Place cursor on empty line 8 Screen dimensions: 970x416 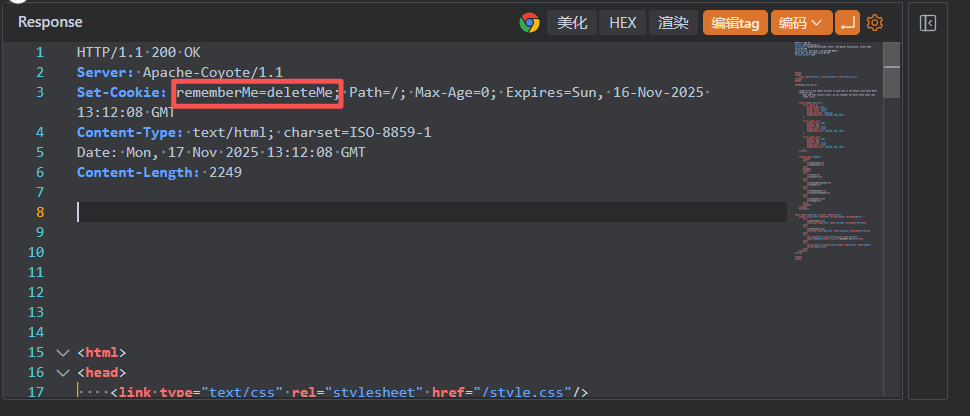coord(400,212)
